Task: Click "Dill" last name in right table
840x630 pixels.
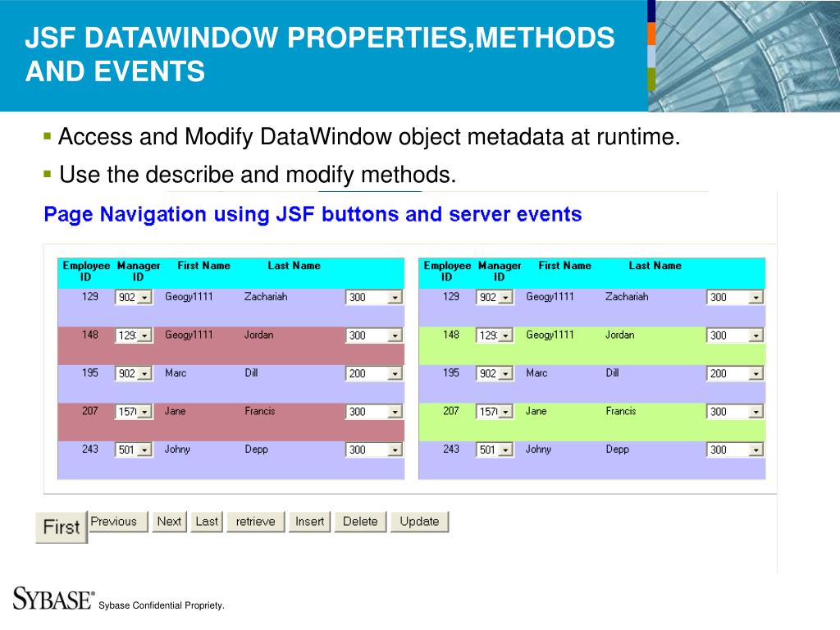Action: coord(612,373)
